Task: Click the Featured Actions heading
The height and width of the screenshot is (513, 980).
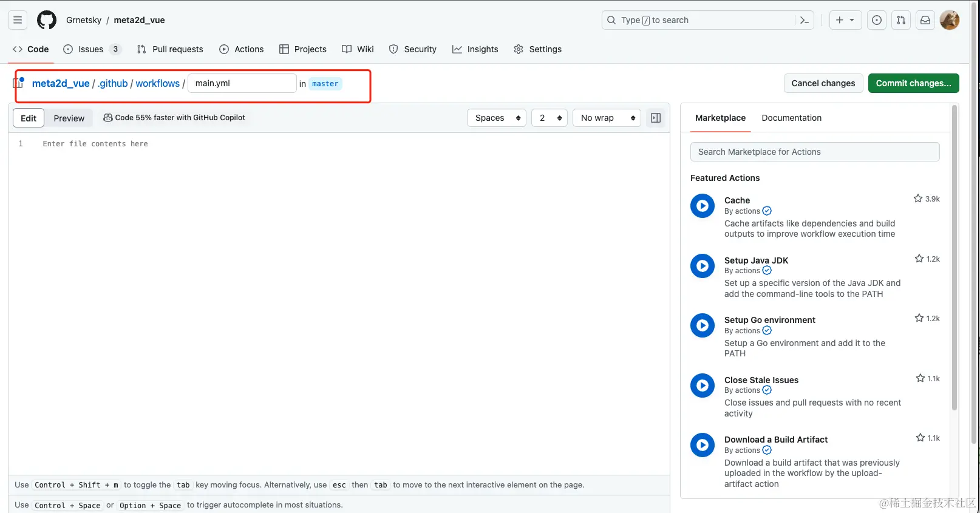Action: coord(725,178)
